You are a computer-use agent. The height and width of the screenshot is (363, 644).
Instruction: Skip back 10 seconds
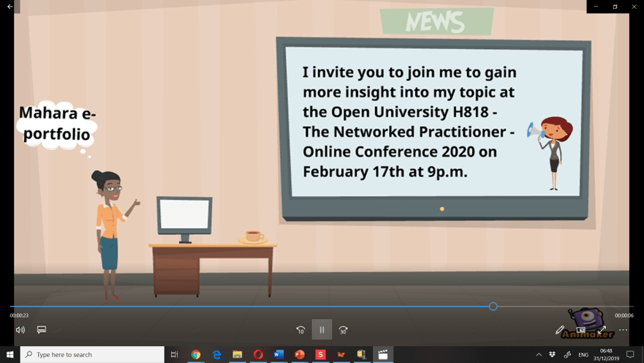pos(300,330)
